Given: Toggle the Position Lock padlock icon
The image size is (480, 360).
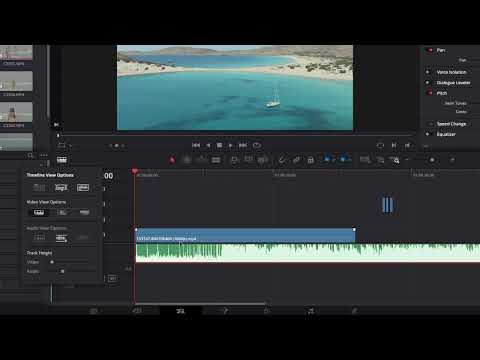Looking at the screenshot, I should point(310,160).
